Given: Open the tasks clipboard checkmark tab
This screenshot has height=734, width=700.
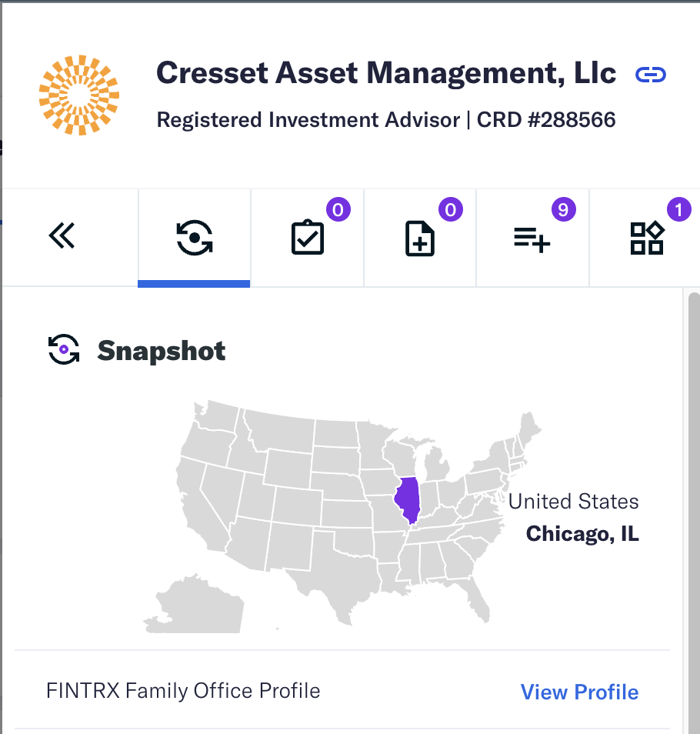Looking at the screenshot, I should coord(308,237).
